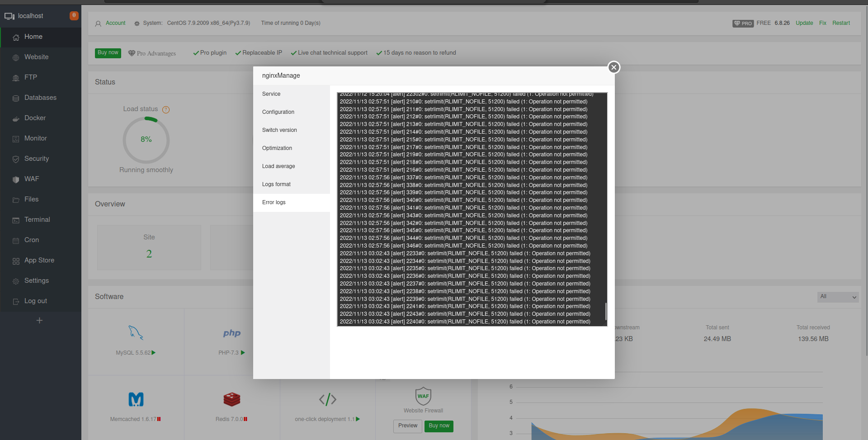Image resolution: width=868 pixels, height=440 pixels.
Task: Click the Terminal icon in sidebar
Action: point(16,220)
